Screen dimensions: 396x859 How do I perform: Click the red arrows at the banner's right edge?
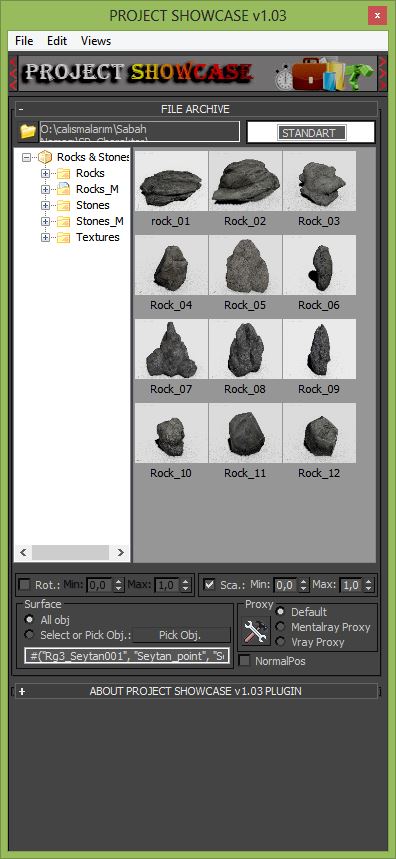click(382, 72)
